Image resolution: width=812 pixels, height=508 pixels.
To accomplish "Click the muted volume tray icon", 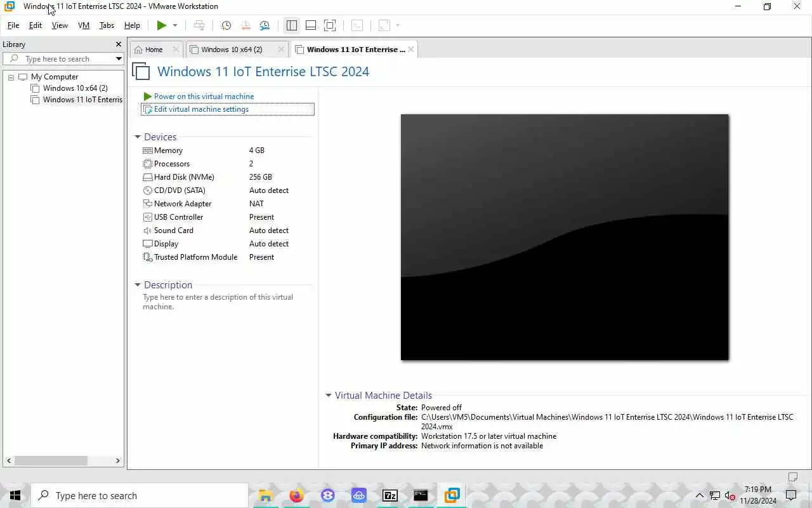I will (x=730, y=496).
